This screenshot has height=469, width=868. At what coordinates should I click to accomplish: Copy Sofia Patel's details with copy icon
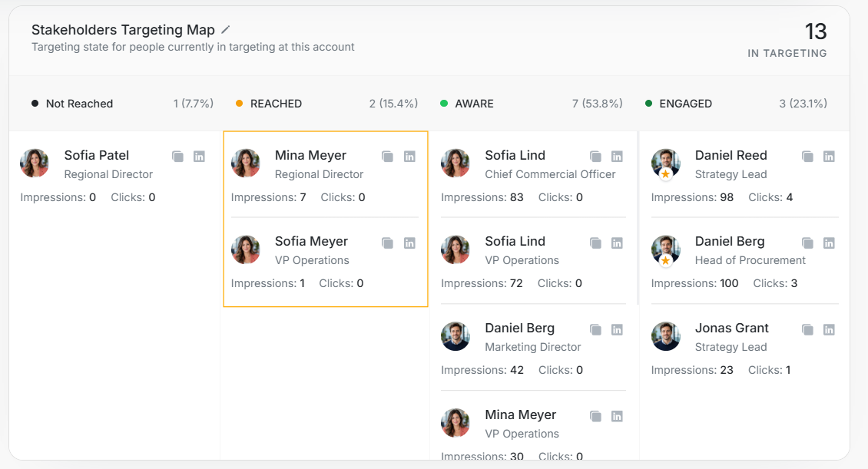point(177,157)
